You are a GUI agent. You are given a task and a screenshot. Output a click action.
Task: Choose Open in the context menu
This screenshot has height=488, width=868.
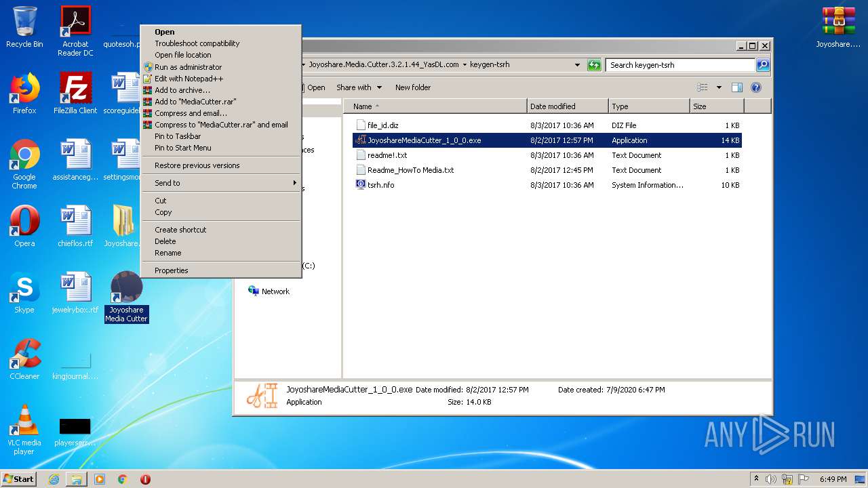(x=221, y=32)
